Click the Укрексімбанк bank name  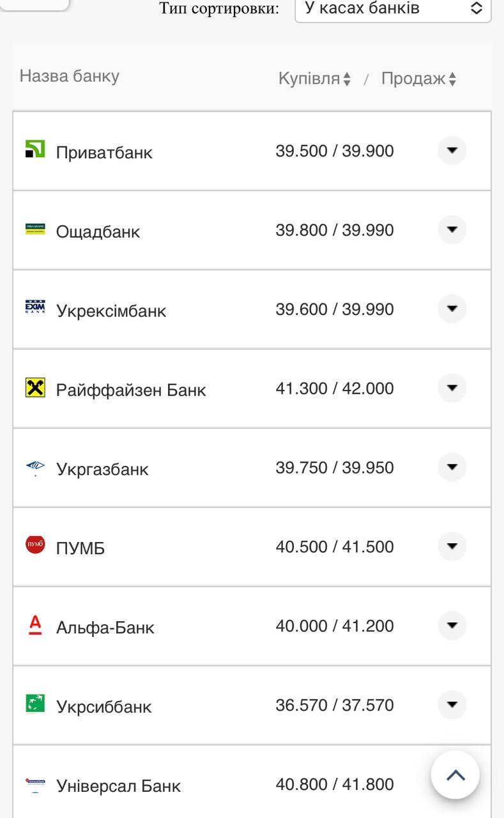111,311
